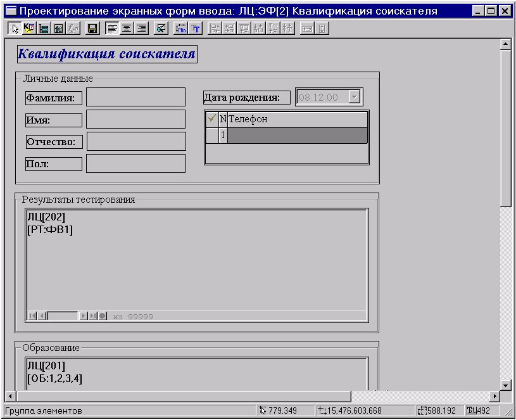Click the vertical scrollbar up arrow
The width and height of the screenshot is (516, 420).
tap(505, 44)
